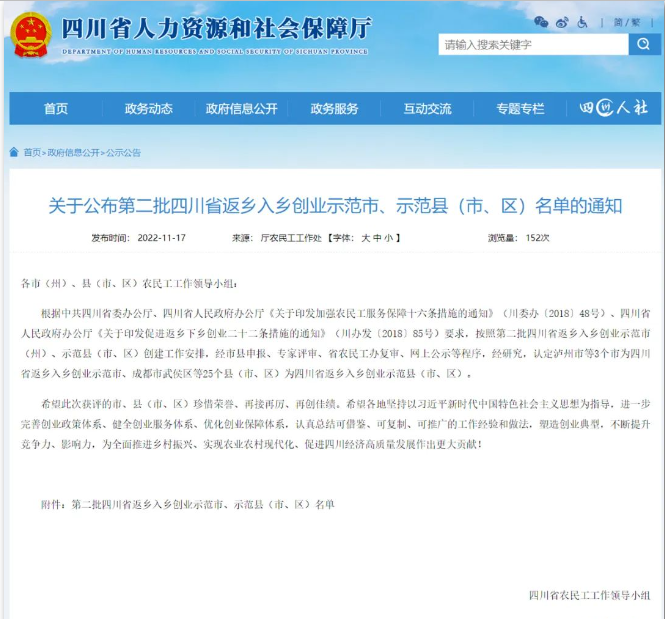This screenshot has width=665, height=619.
Task: Go to 互动交流 section
Action: pyautogui.click(x=427, y=108)
